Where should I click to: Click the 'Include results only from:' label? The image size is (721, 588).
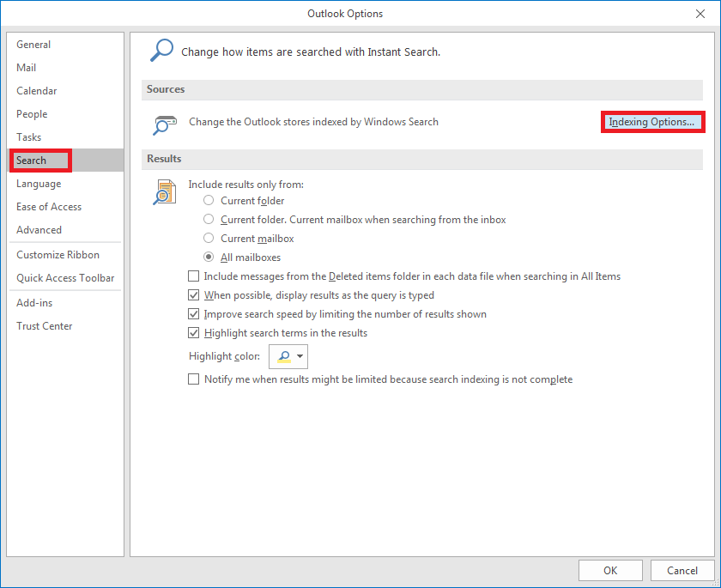click(246, 185)
